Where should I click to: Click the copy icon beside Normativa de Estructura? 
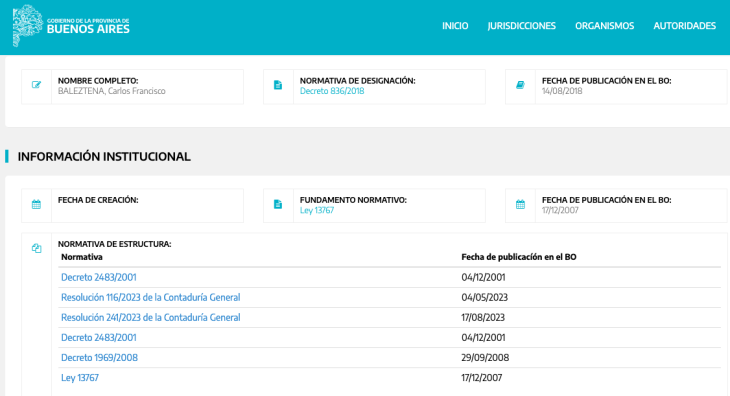[37, 248]
